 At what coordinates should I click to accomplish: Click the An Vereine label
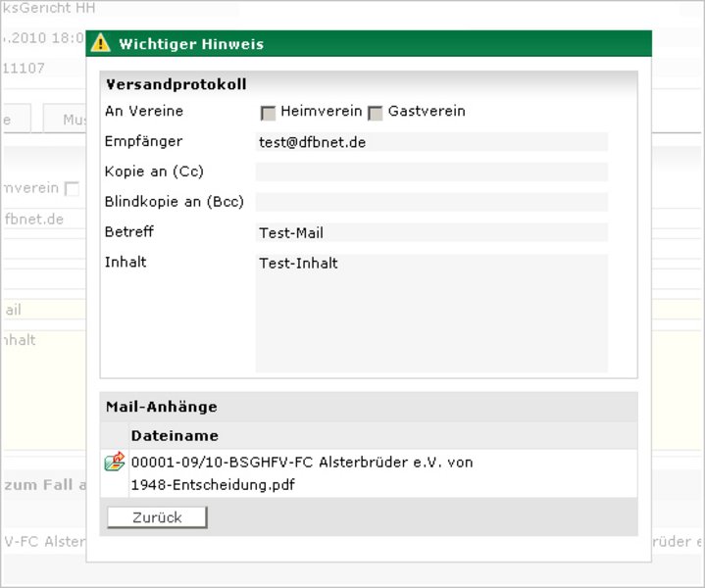[x=144, y=112]
